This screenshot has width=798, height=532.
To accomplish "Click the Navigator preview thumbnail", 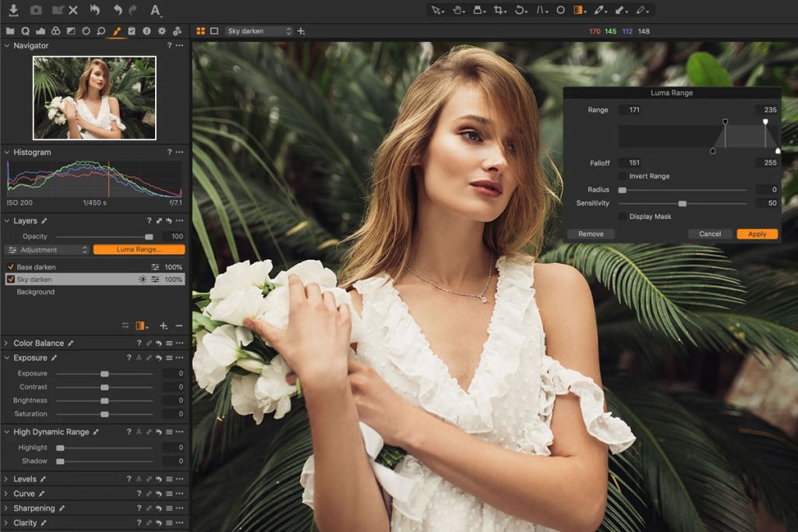I will coord(94,95).
